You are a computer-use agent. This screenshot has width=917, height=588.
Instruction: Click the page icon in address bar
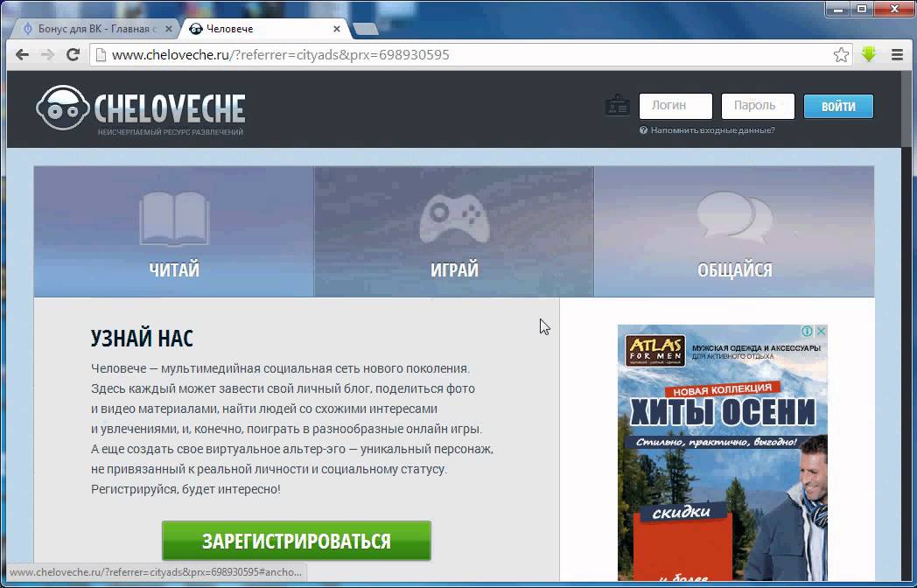[x=101, y=55]
